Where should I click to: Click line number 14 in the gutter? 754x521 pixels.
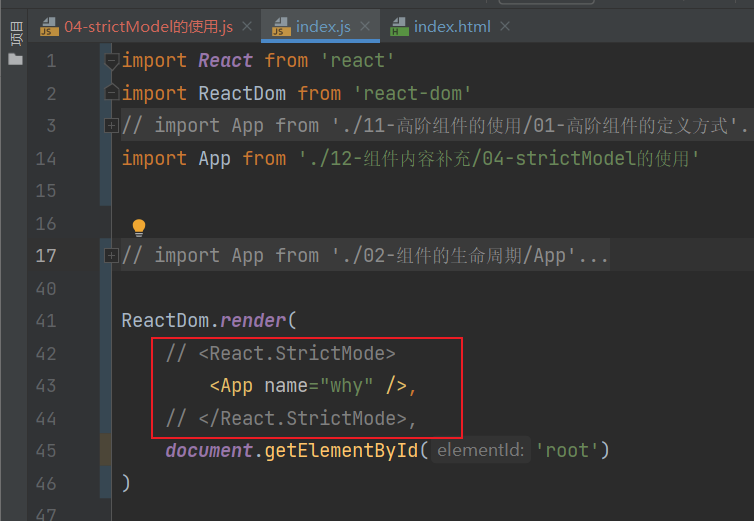tap(46, 159)
